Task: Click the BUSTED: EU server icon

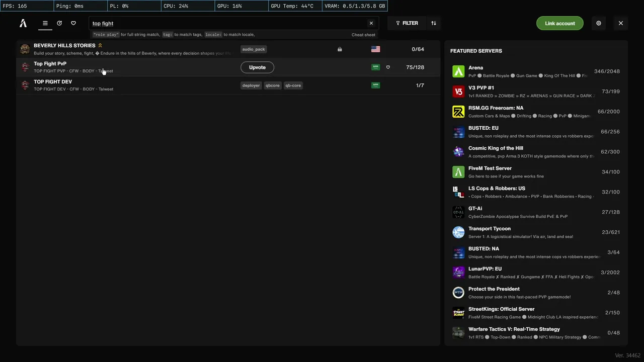Action: 458,132
